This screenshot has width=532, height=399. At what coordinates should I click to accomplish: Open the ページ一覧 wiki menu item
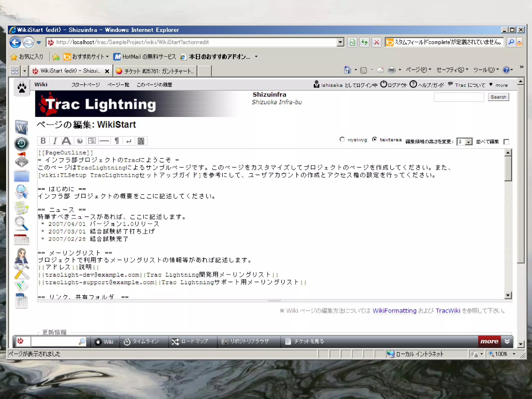tap(118, 85)
